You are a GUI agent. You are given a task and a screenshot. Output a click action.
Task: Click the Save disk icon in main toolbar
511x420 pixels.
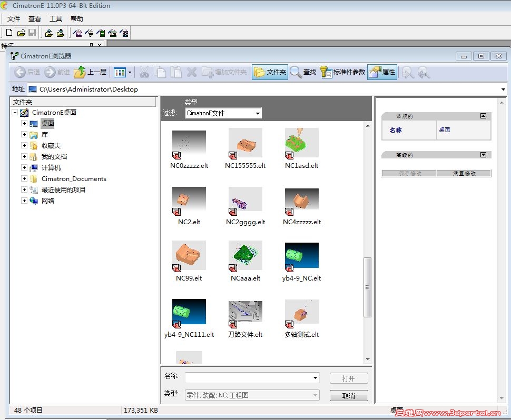[32, 33]
